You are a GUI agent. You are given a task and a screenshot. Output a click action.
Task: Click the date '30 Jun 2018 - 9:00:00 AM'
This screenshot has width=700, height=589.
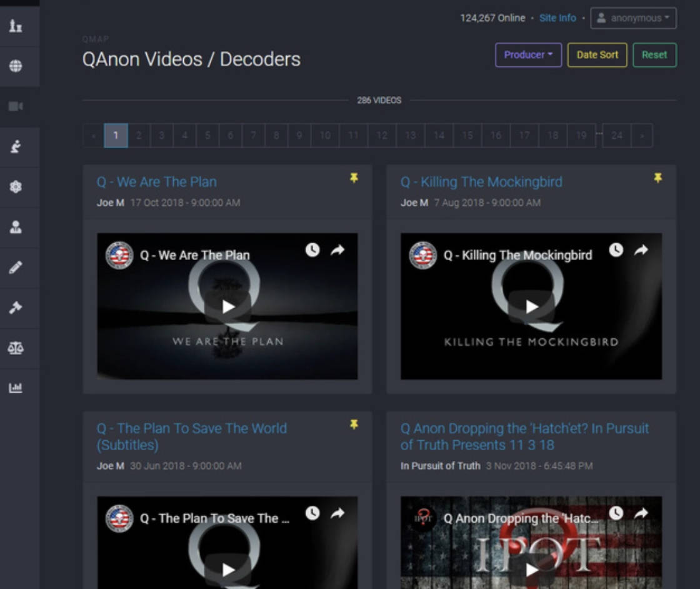tap(186, 466)
